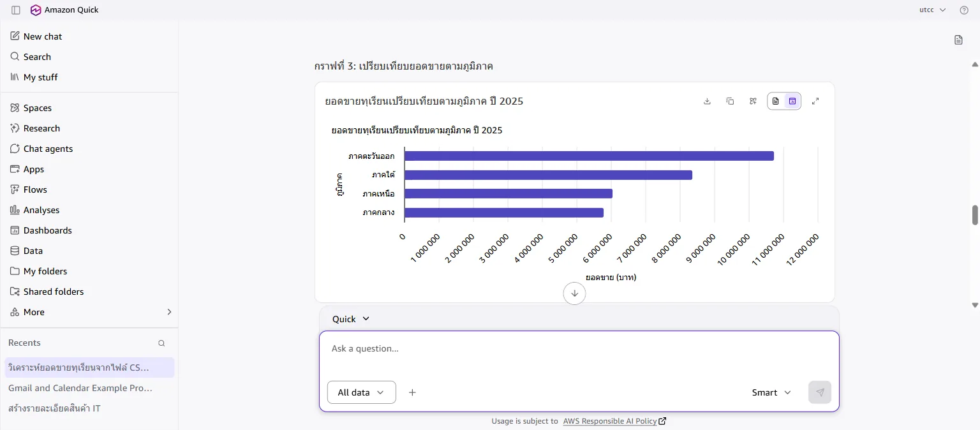
Task: Copy the chart to clipboard
Action: [x=730, y=101]
